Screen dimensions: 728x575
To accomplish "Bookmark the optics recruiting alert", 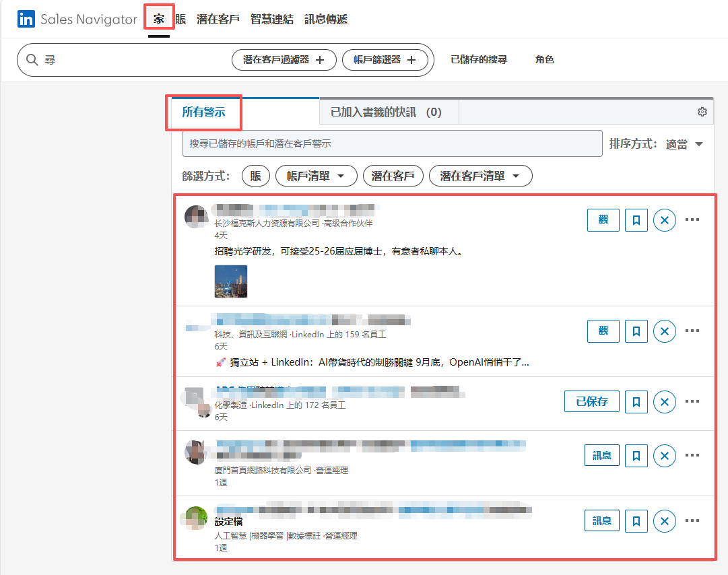I will 636,220.
